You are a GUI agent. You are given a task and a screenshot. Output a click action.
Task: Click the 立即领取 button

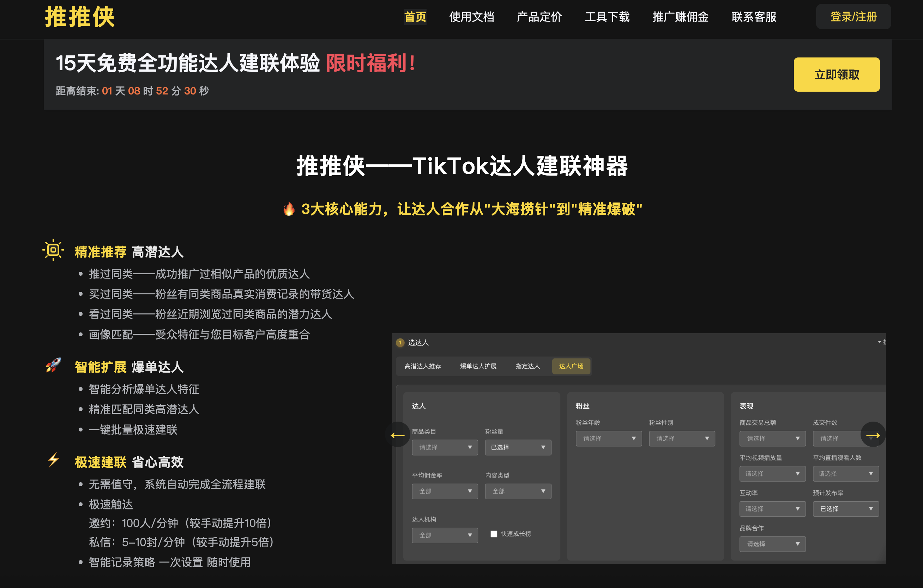(x=837, y=75)
